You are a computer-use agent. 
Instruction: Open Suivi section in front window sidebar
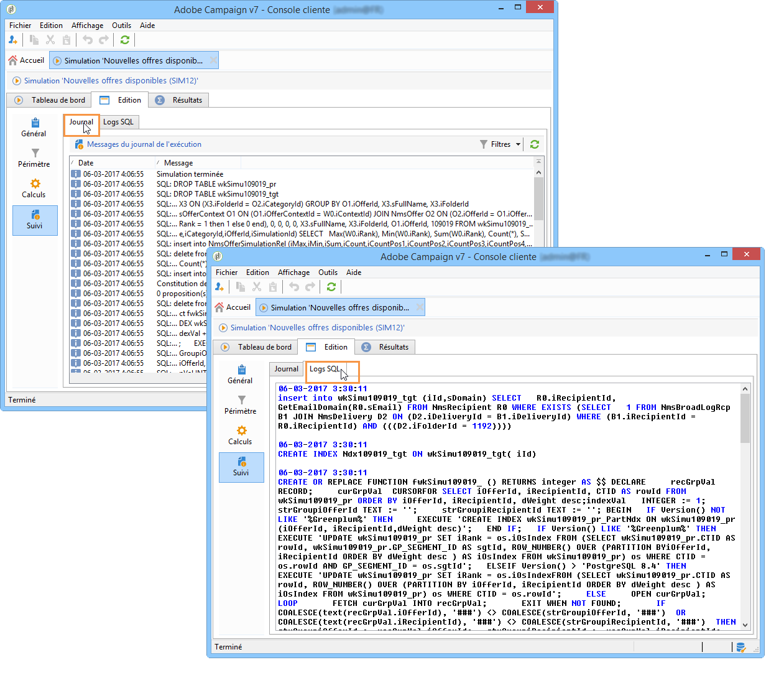(241, 467)
